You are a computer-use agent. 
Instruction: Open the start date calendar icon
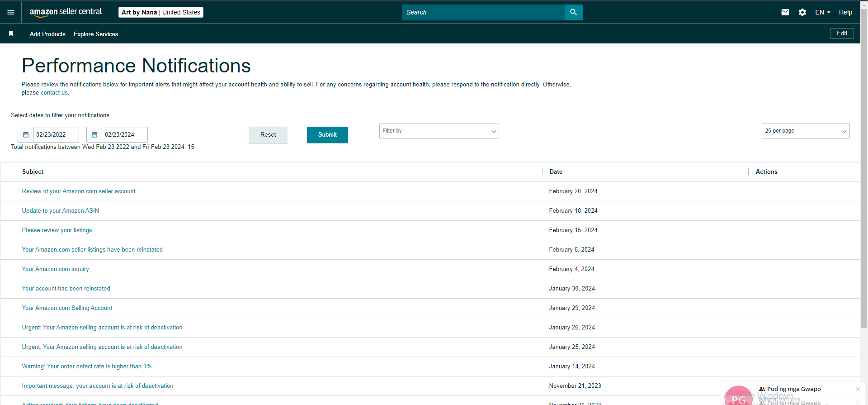tap(26, 135)
